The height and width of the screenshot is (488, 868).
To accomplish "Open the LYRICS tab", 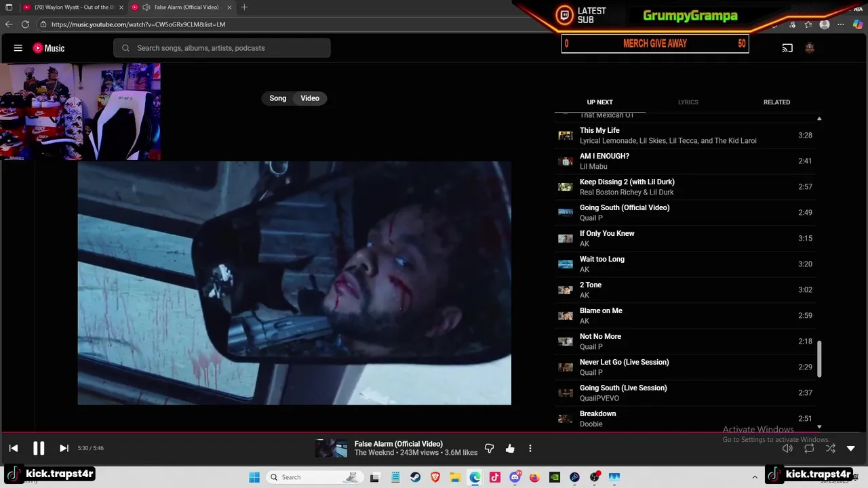I will [688, 102].
